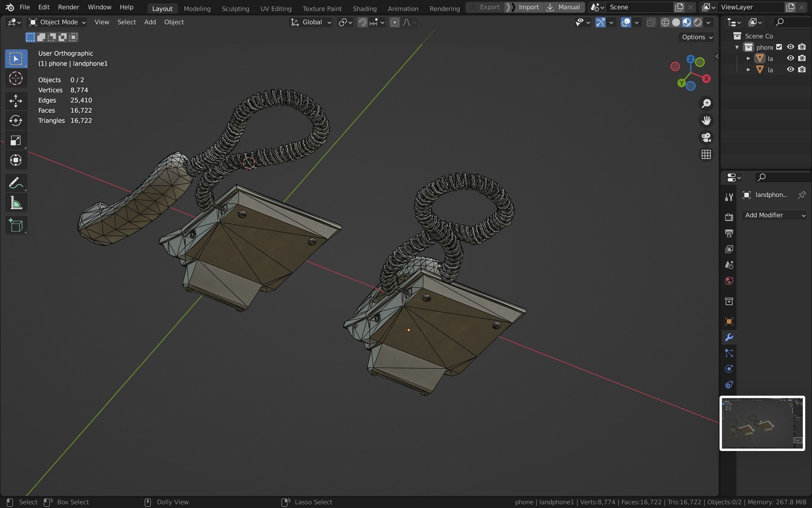Expand the Options dropdown
This screenshot has height=508, width=812.
point(697,37)
